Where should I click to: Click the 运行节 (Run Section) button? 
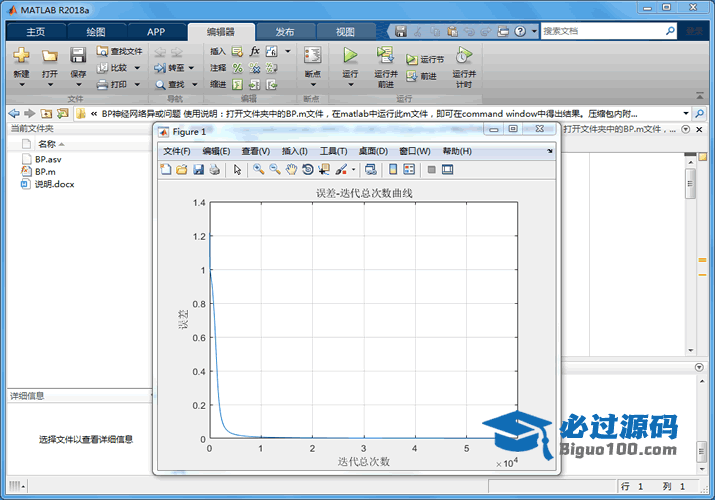(x=425, y=59)
